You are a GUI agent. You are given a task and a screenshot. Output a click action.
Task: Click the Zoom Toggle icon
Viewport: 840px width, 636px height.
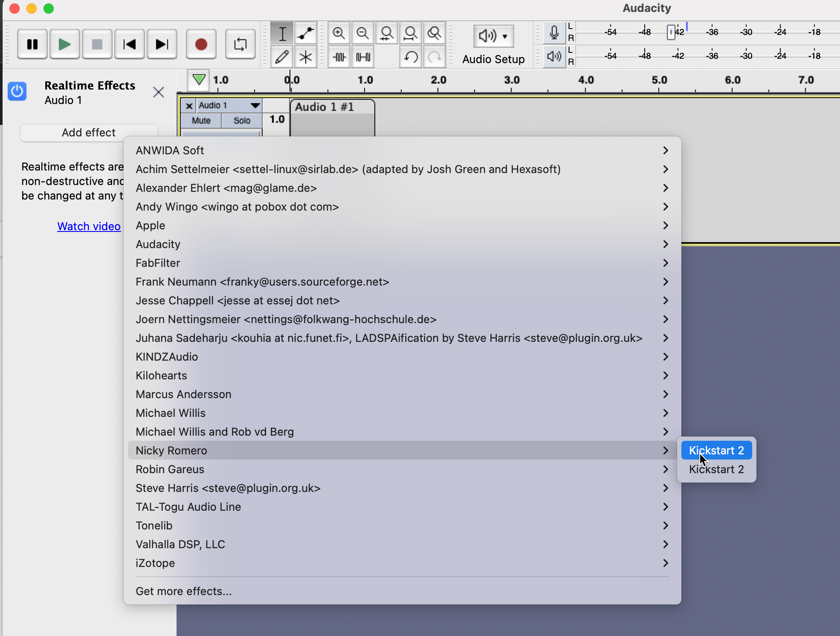pyautogui.click(x=434, y=33)
